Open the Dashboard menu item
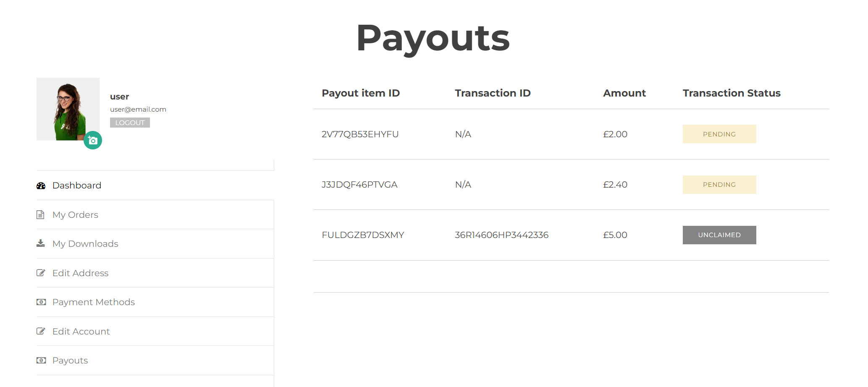 click(x=77, y=186)
